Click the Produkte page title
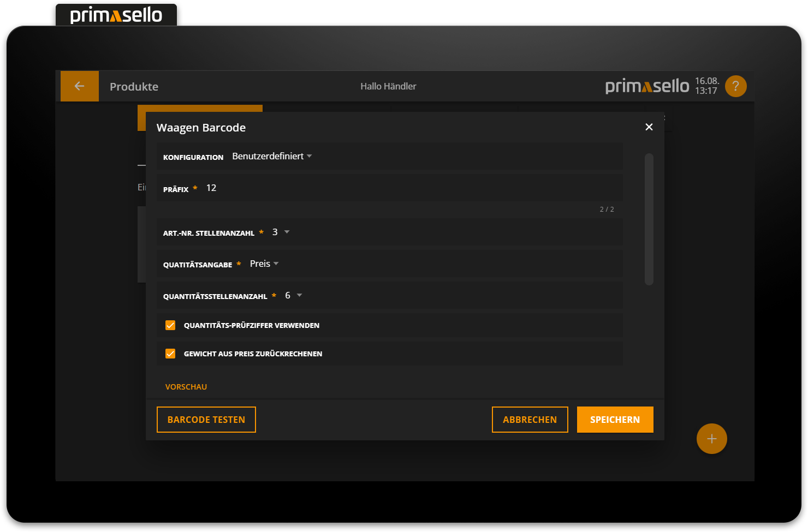Screen dimensions: 808x532 pyautogui.click(x=134, y=86)
